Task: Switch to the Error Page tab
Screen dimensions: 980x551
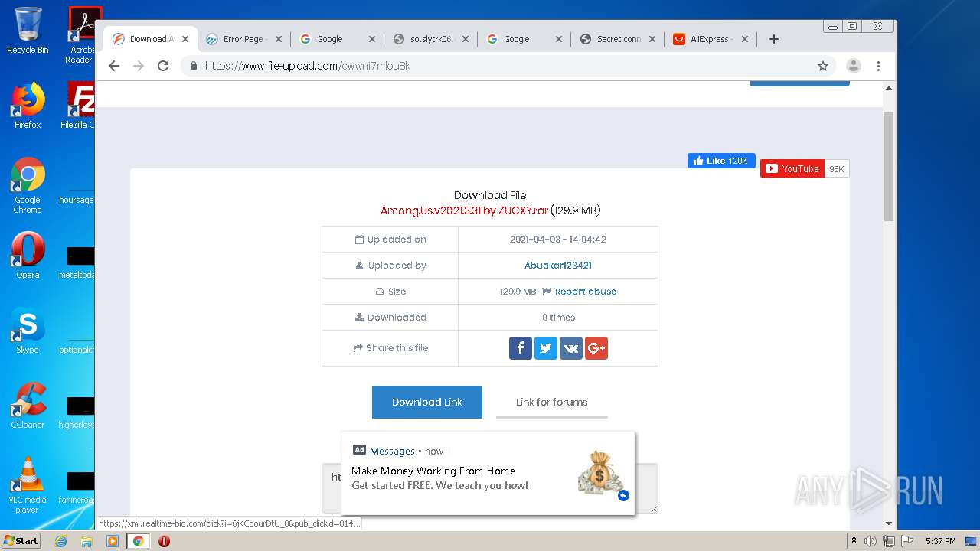Action: [243, 39]
